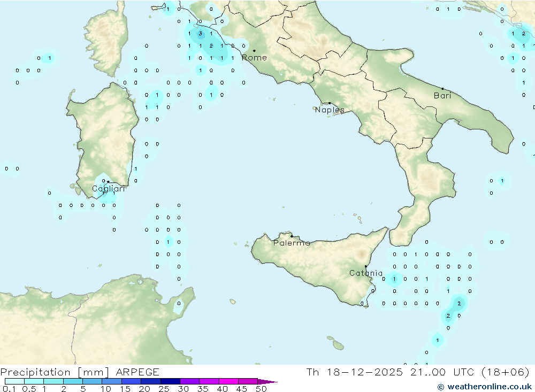Click the ARPEGE model name
The height and width of the screenshot is (392, 535).
(x=137, y=372)
